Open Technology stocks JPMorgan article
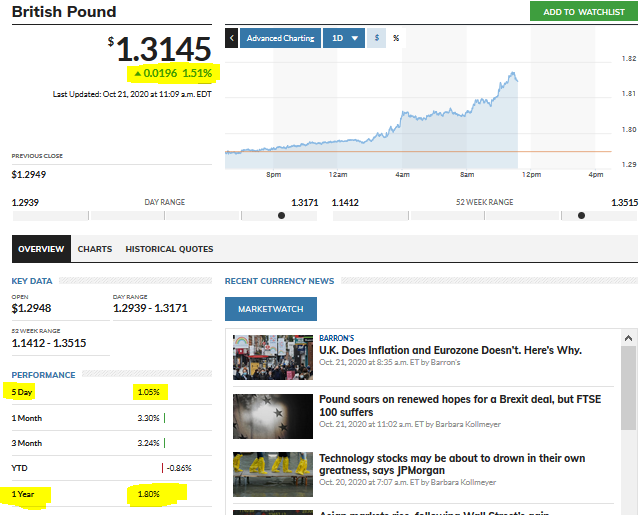 coord(452,464)
